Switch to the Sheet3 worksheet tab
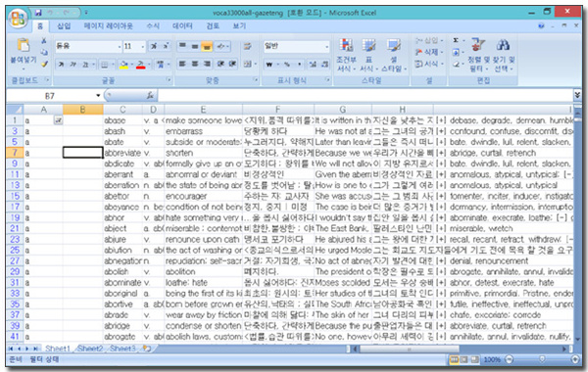This screenshot has height=372, width=588. point(122,349)
